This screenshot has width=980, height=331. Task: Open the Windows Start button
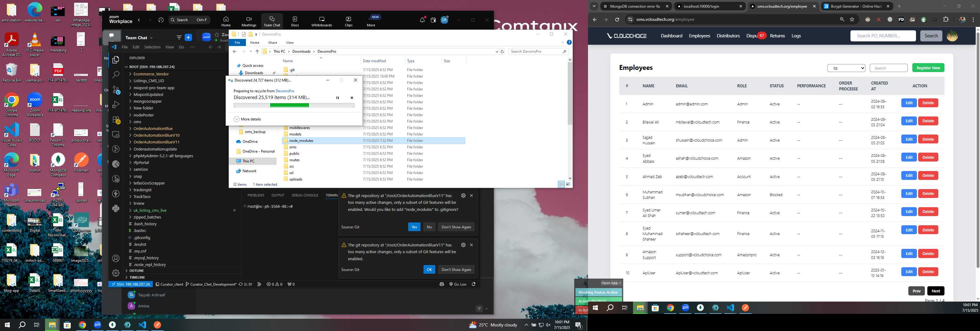[7, 325]
